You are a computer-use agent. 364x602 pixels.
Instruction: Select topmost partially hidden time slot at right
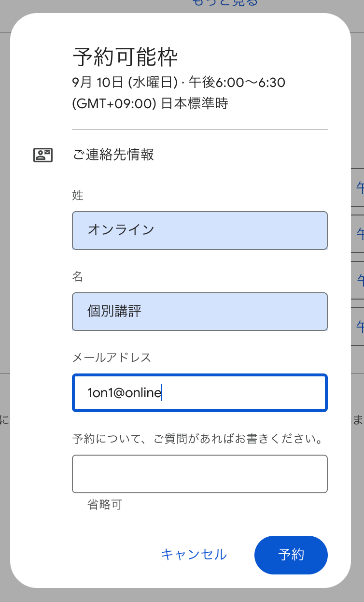coord(359,187)
